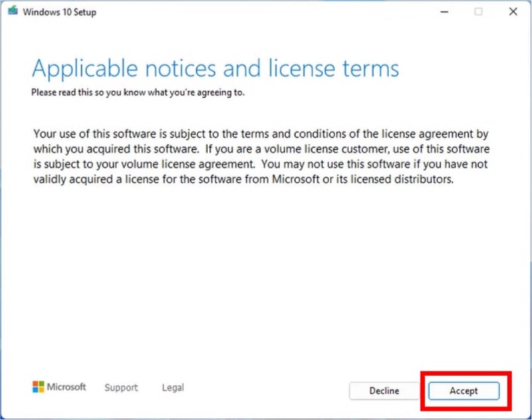Image resolution: width=532 pixels, height=420 pixels.
Task: Click the "Applicable notices and license terms" heading
Action: point(215,69)
